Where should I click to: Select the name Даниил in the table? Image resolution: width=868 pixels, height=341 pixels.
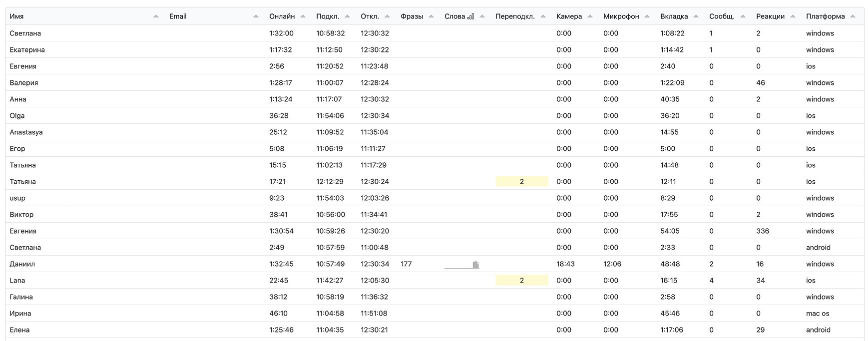22,264
